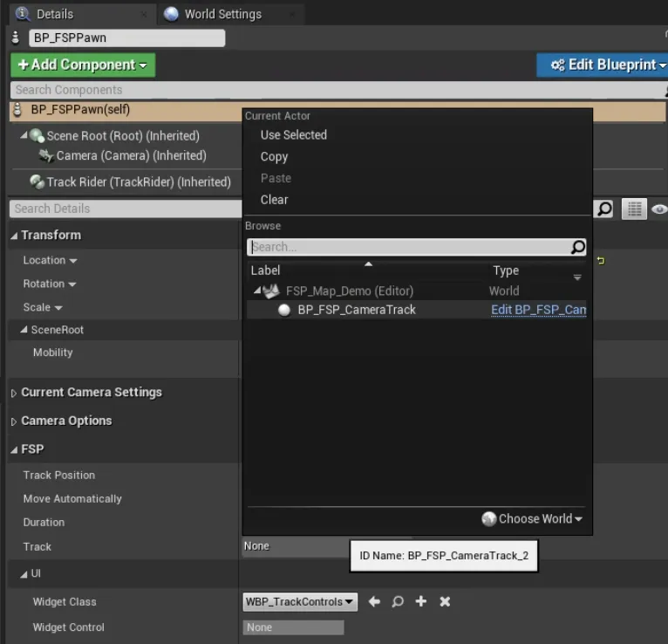Screen dimensions: 668x644
Task: Click search icon in the Browse search box
Action: (577, 247)
